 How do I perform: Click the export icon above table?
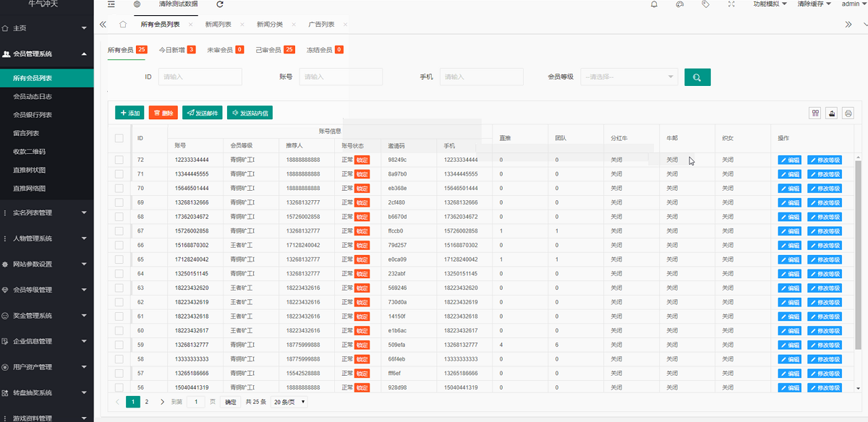832,113
